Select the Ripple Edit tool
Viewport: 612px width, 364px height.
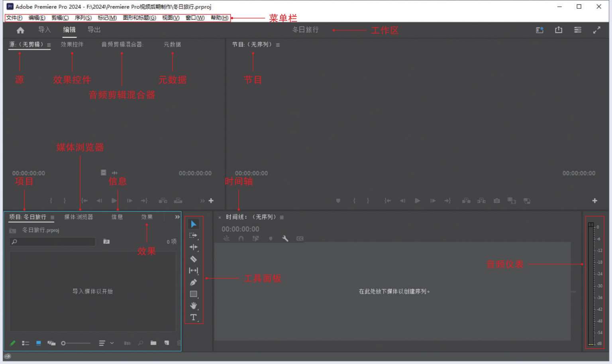click(x=193, y=247)
